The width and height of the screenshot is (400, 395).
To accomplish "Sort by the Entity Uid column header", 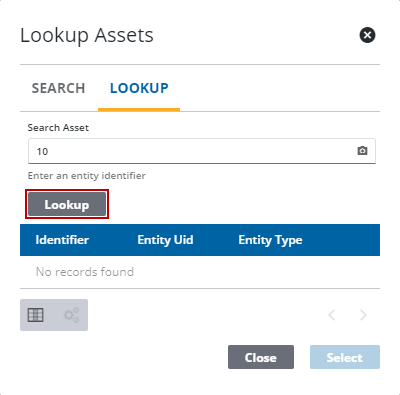I will click(165, 240).
